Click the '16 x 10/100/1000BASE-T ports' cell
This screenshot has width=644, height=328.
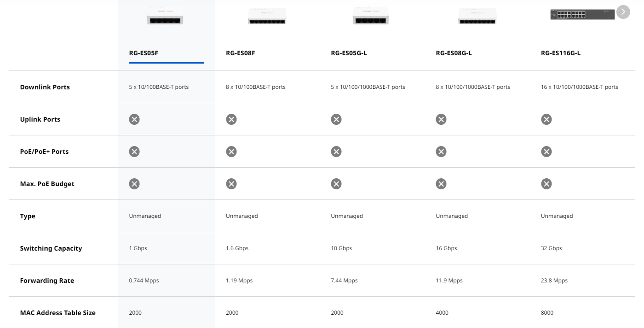[580, 87]
